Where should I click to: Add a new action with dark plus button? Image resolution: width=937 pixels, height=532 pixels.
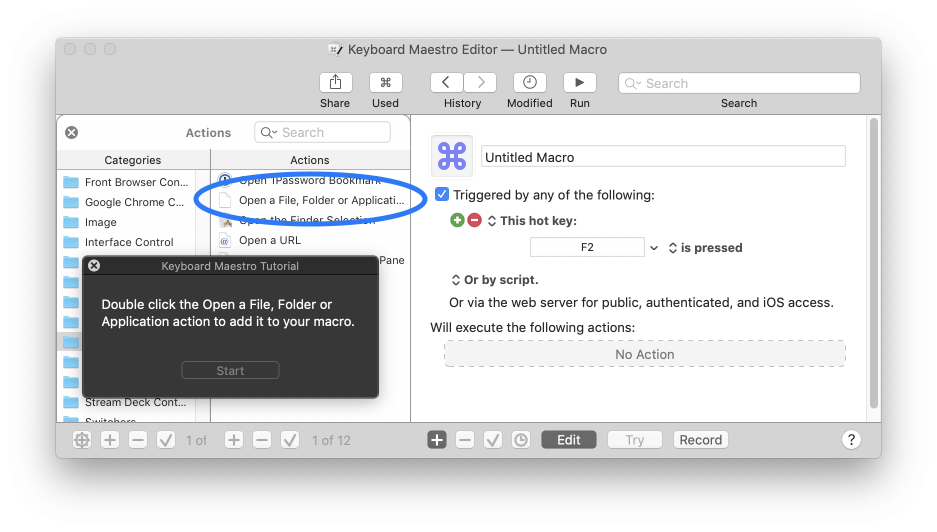point(437,440)
